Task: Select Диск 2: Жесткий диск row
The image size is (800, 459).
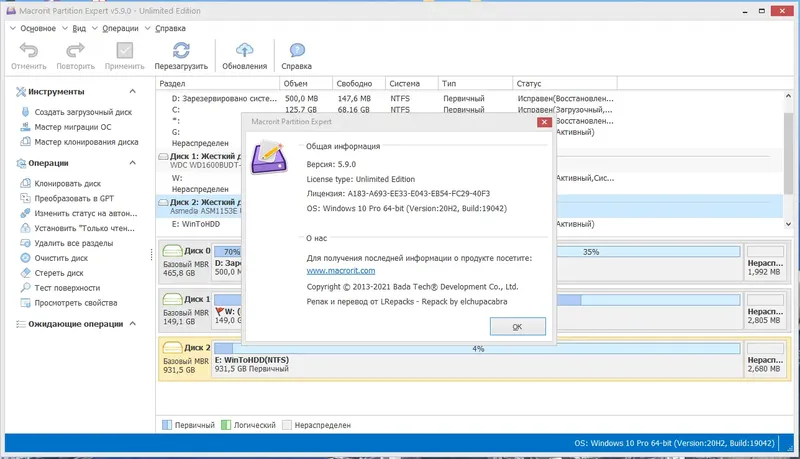Action: coord(469,206)
